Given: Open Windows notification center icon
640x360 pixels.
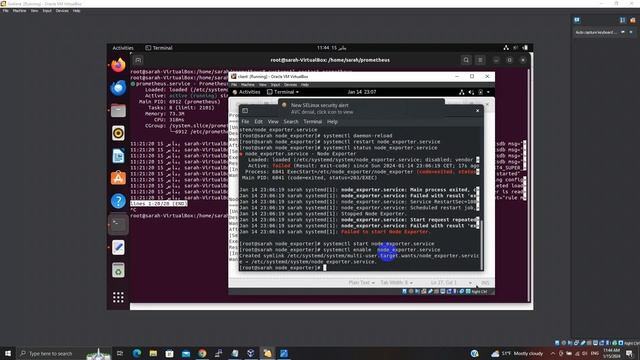Looking at the screenshot, I should coord(629,353).
